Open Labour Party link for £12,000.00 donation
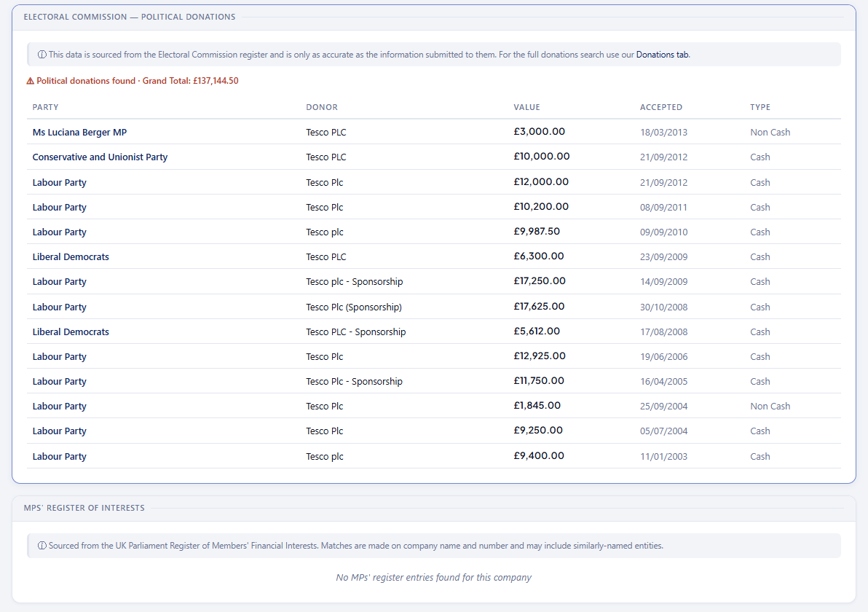 (x=59, y=182)
